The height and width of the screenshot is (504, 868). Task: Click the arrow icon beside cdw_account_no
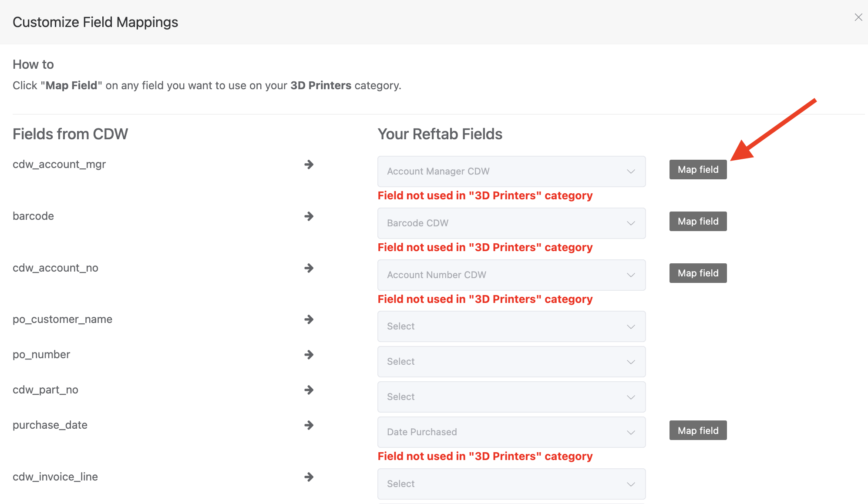coord(309,268)
